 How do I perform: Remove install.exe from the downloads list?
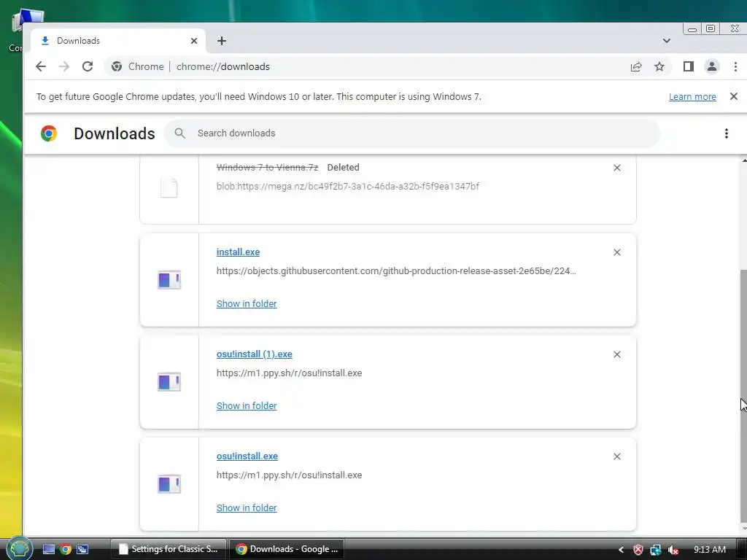pos(617,252)
